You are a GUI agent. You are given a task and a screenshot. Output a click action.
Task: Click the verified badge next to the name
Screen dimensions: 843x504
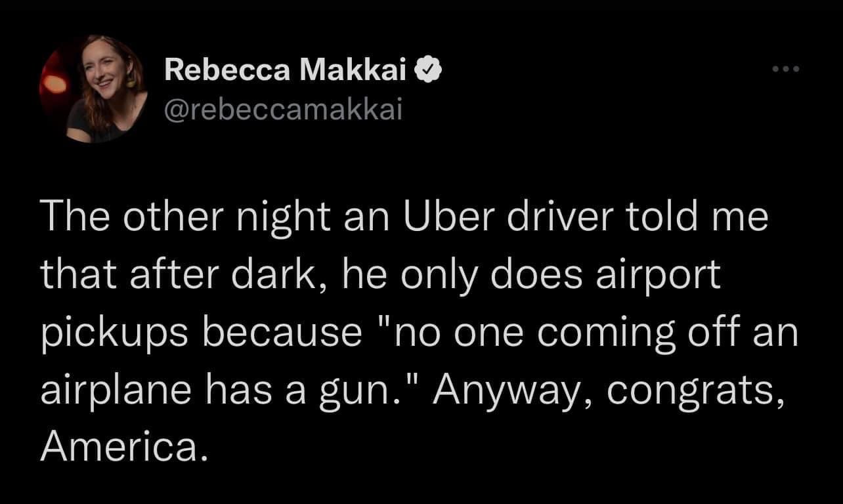pyautogui.click(x=428, y=68)
